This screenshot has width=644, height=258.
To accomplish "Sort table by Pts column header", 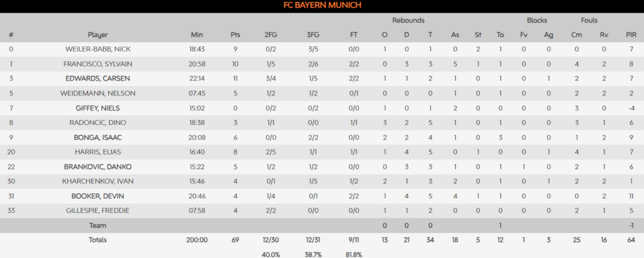I will 236,34.
